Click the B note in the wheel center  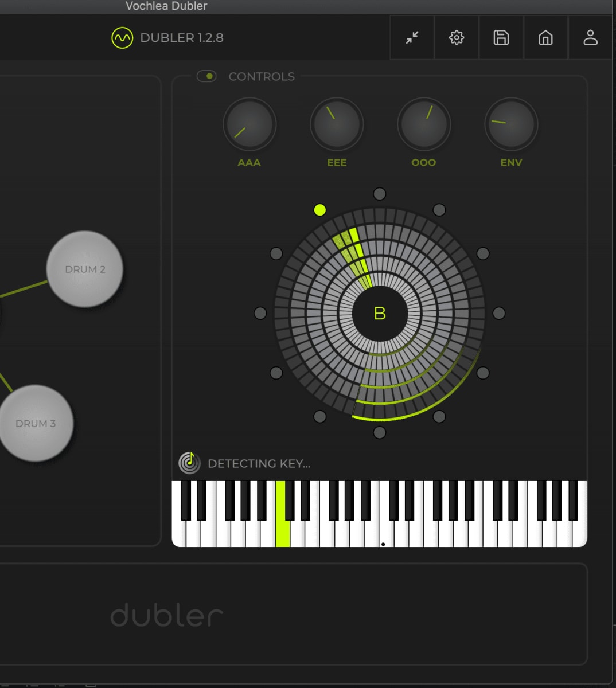point(380,313)
